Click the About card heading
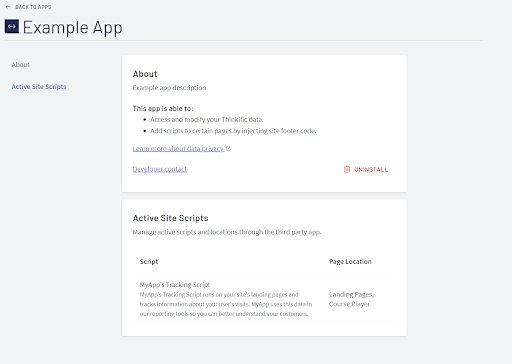The height and width of the screenshot is (364, 512). 145,74
